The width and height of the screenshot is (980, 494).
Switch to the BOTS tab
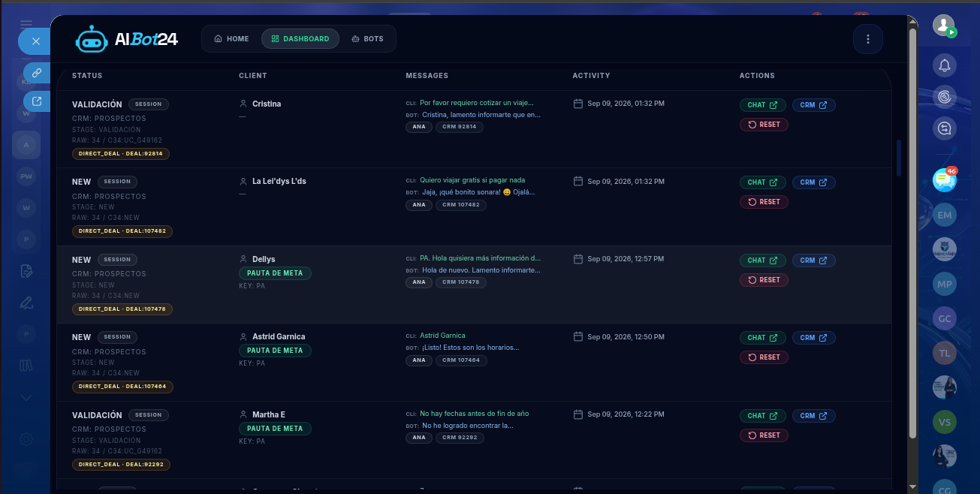(x=367, y=39)
